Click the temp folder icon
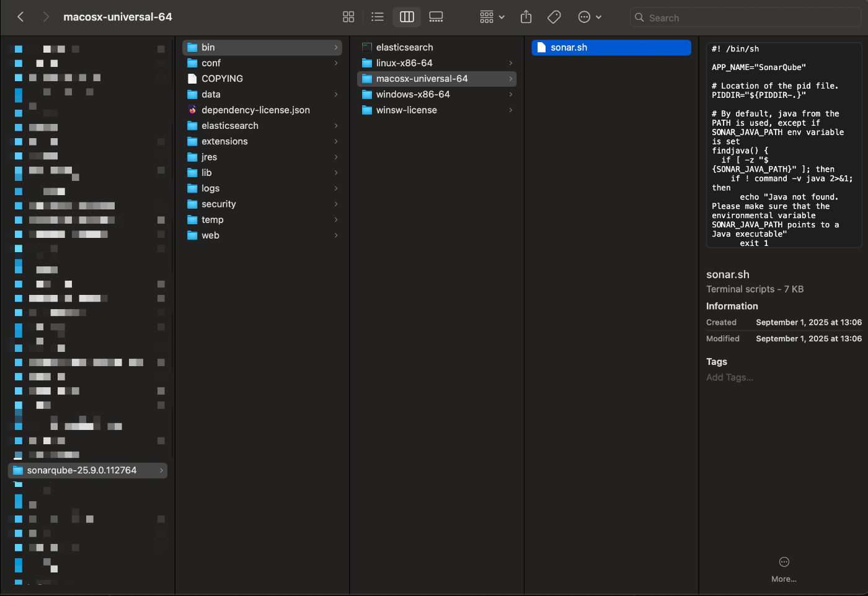Image resolution: width=868 pixels, height=596 pixels. point(192,220)
